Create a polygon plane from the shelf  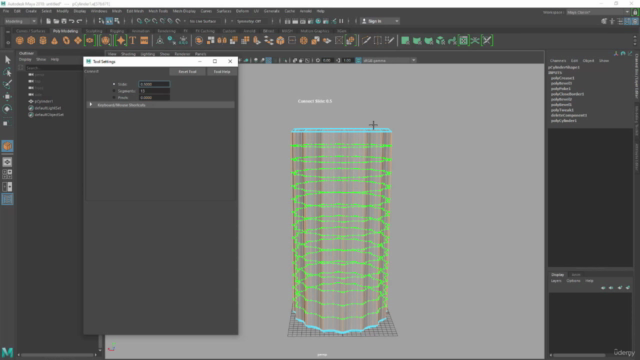[x=78, y=40]
